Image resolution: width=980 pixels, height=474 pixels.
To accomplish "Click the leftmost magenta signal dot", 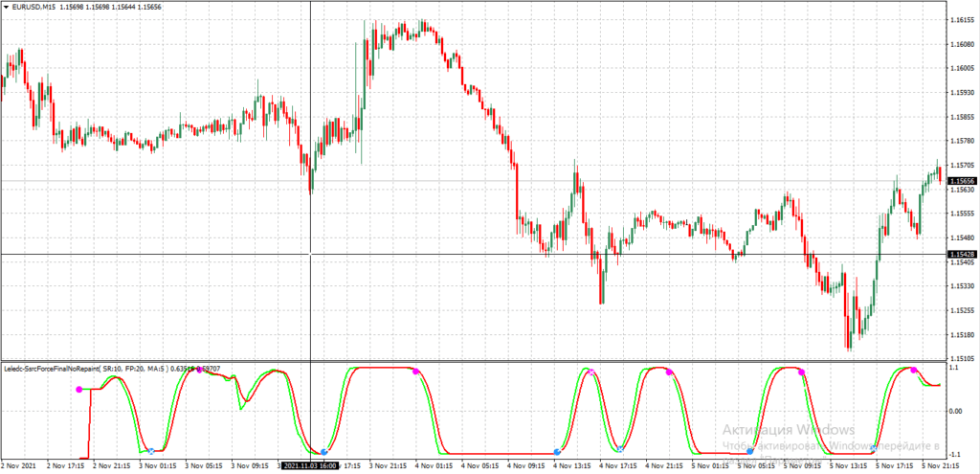I will (x=79, y=389).
